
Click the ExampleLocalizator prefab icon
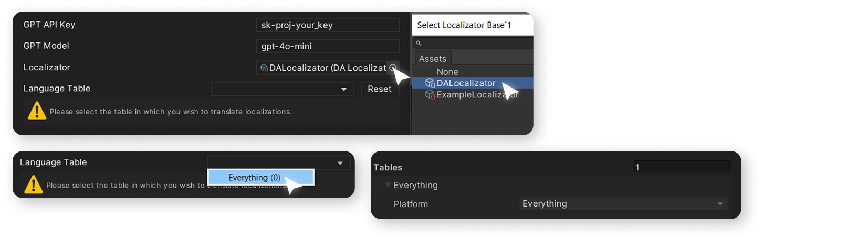430,95
